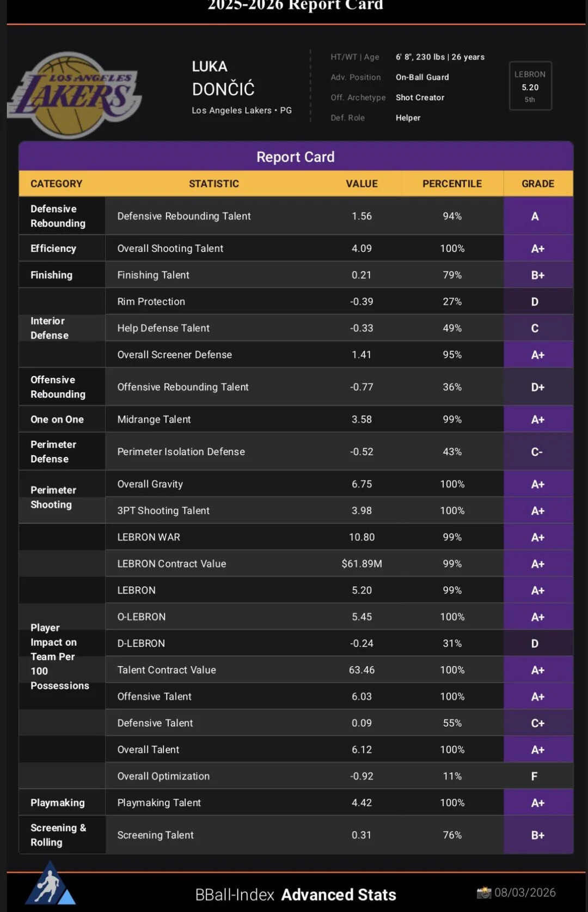Sort by the PERCENTILE column header

(x=452, y=184)
